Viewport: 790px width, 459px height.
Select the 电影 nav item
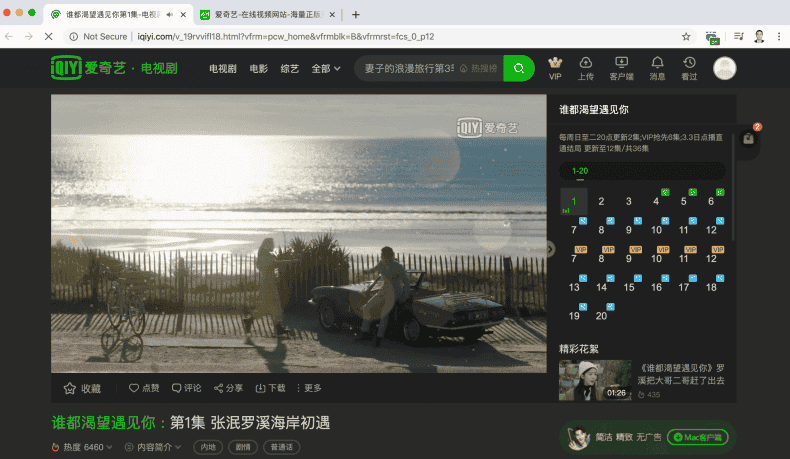[258, 69]
